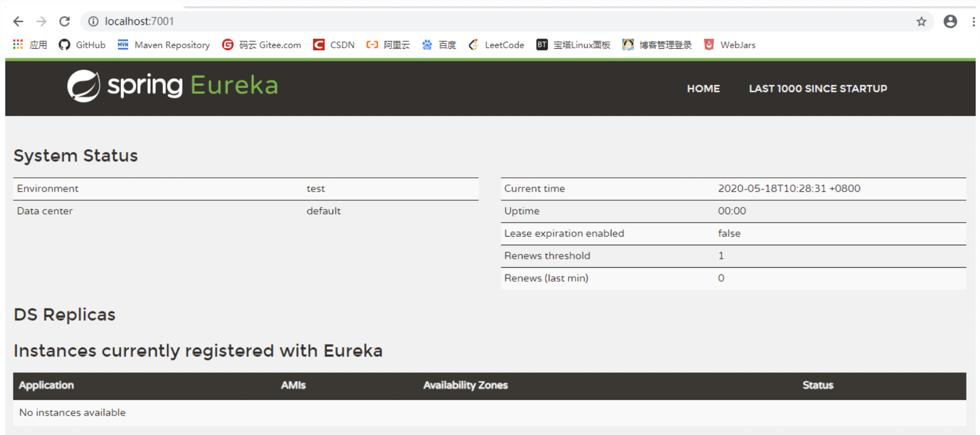Click the Renews (last min) label

pos(546,278)
